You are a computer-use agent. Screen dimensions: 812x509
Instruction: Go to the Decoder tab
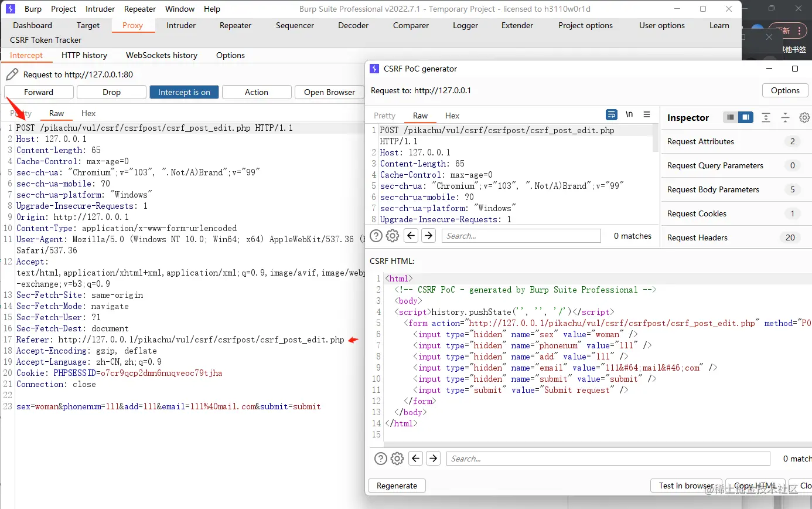coord(353,25)
